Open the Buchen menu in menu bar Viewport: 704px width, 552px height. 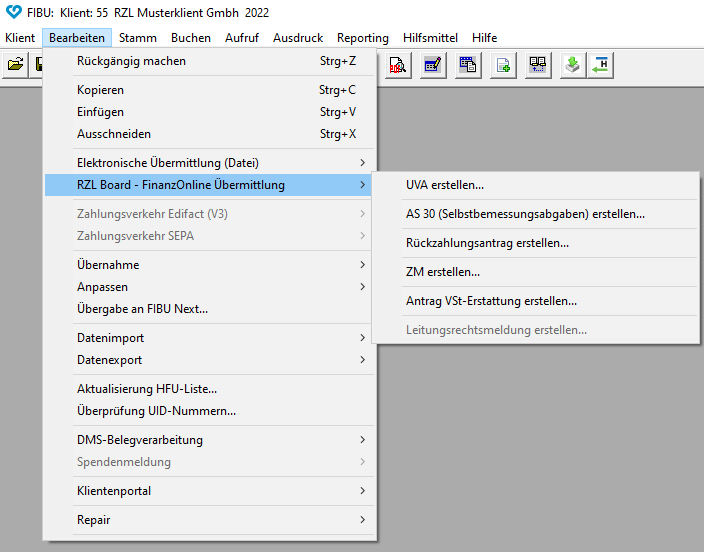tap(190, 37)
